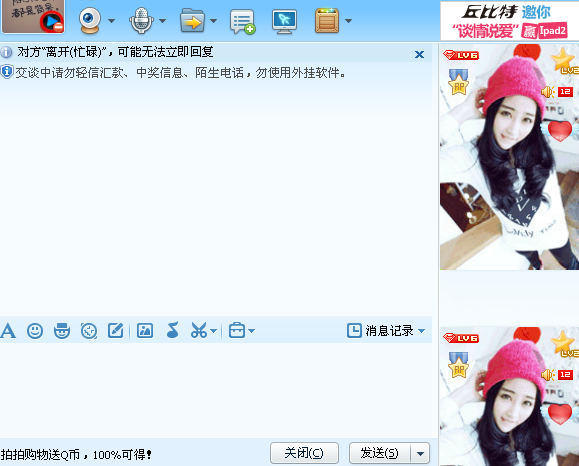Click the speaker 12 badge on upper show
The image size is (579, 466).
[x=557, y=92]
